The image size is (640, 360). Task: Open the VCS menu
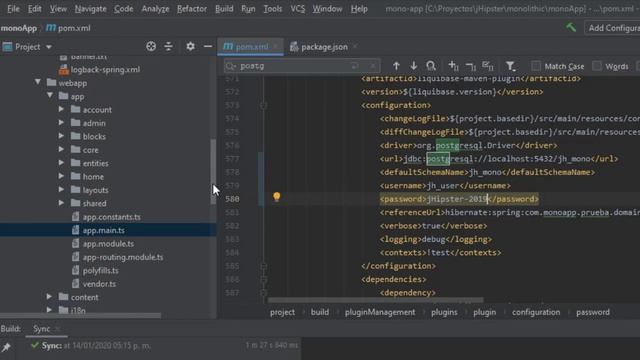(x=298, y=9)
